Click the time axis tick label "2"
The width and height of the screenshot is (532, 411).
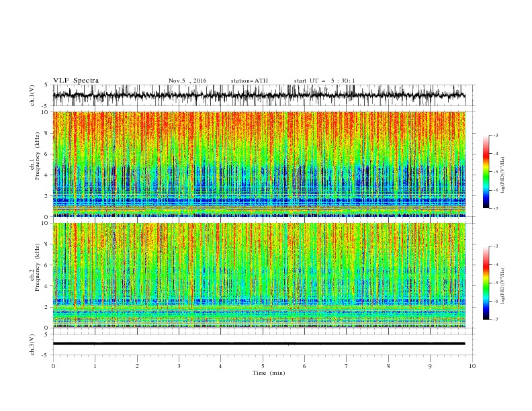point(137,366)
